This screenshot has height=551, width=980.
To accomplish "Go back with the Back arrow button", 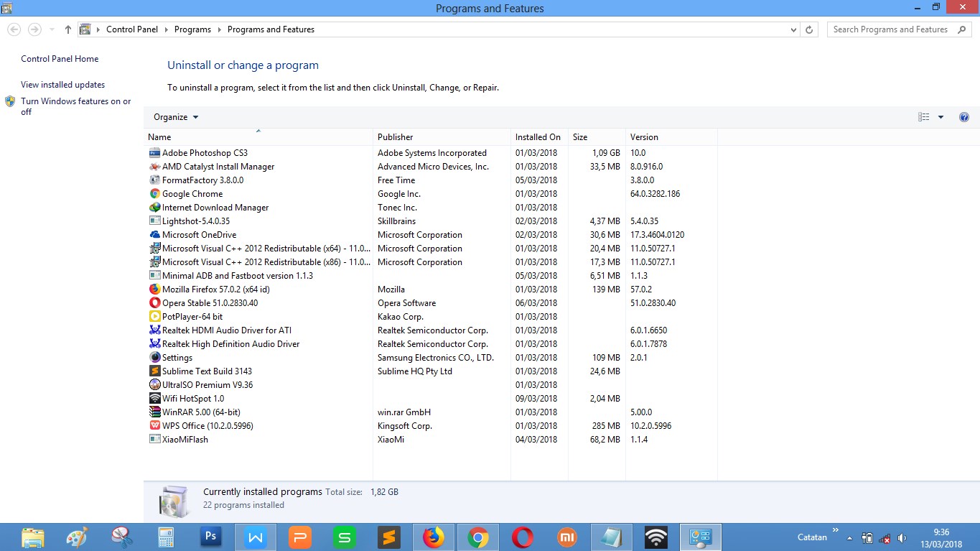I will tap(14, 29).
